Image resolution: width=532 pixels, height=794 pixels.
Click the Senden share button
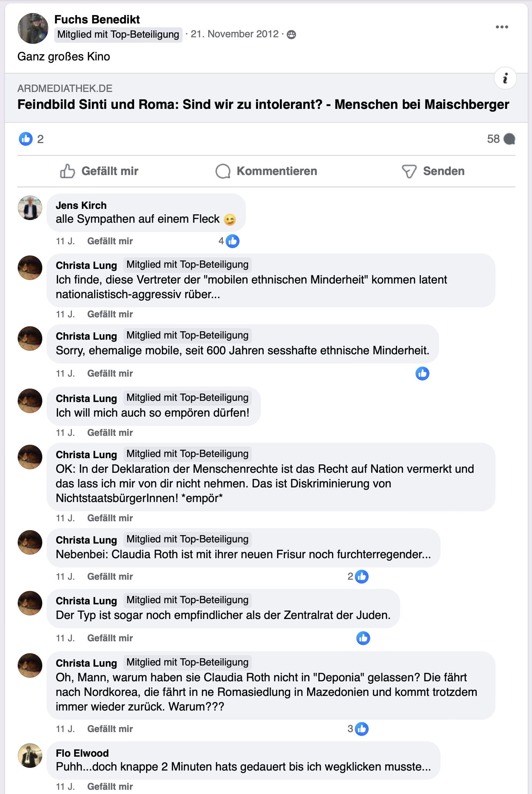coord(433,171)
